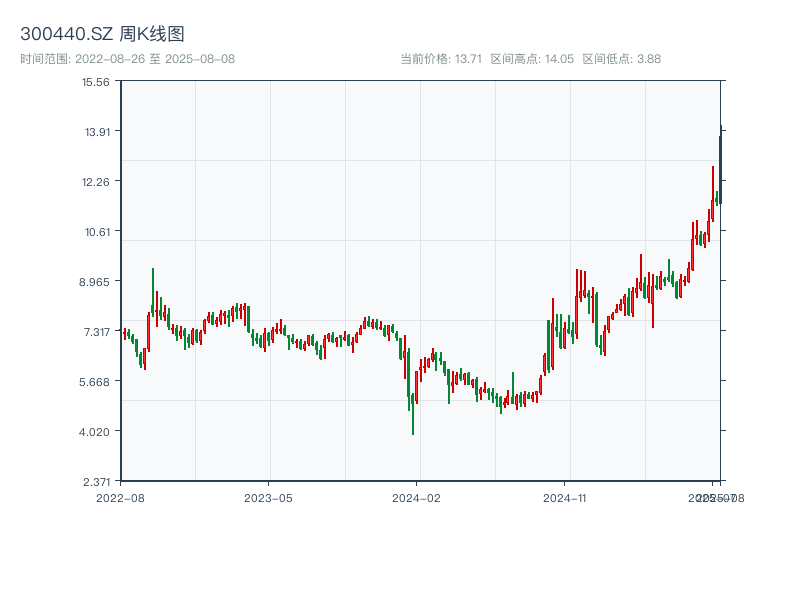800x600 pixels.
Task: Click the tall green spike candle in late 2022
Action: coord(153,285)
